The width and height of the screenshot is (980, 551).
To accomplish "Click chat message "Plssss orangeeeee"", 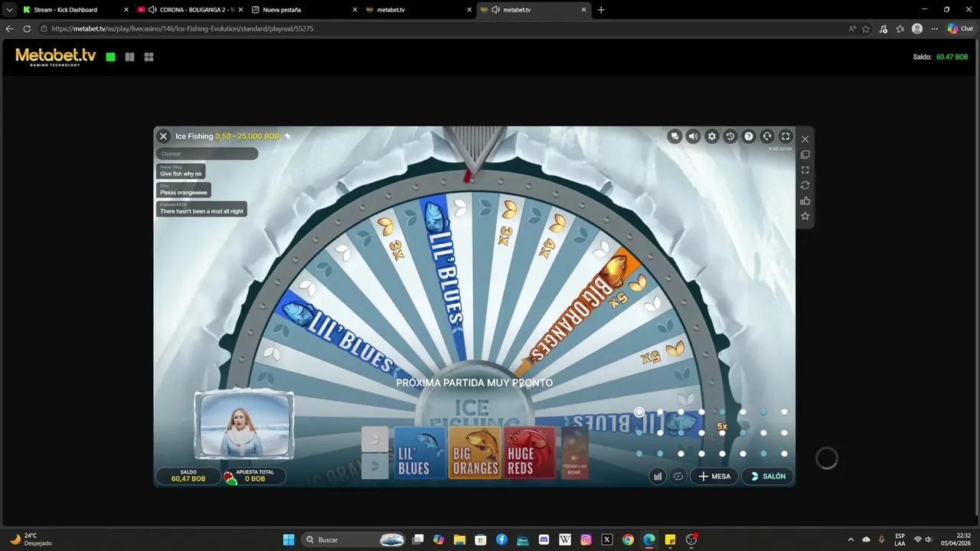I will coord(184,190).
